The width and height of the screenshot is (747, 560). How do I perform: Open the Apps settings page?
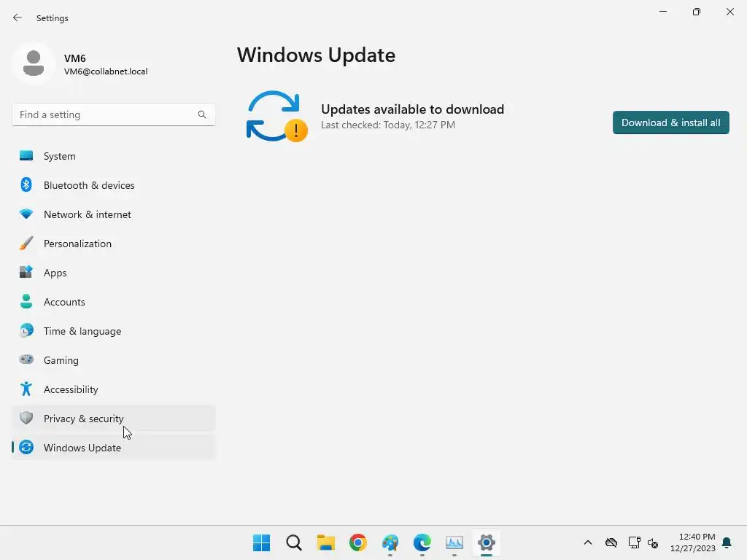pyautogui.click(x=113, y=273)
